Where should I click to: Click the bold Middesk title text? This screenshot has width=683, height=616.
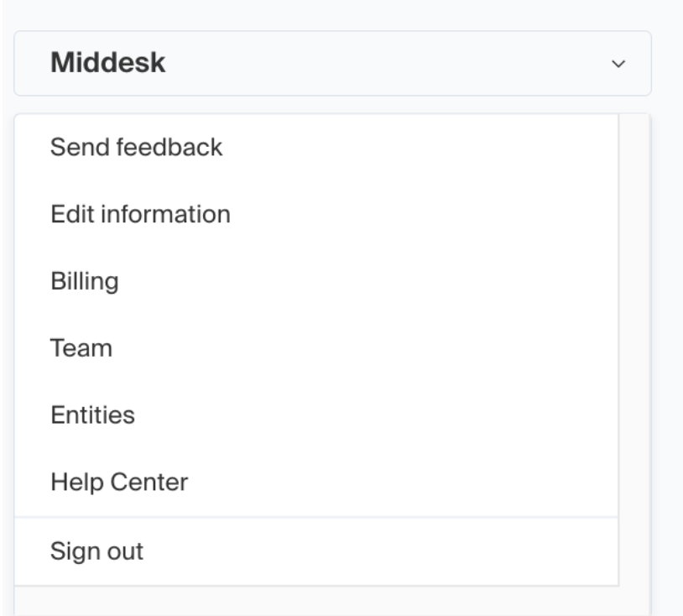(108, 63)
